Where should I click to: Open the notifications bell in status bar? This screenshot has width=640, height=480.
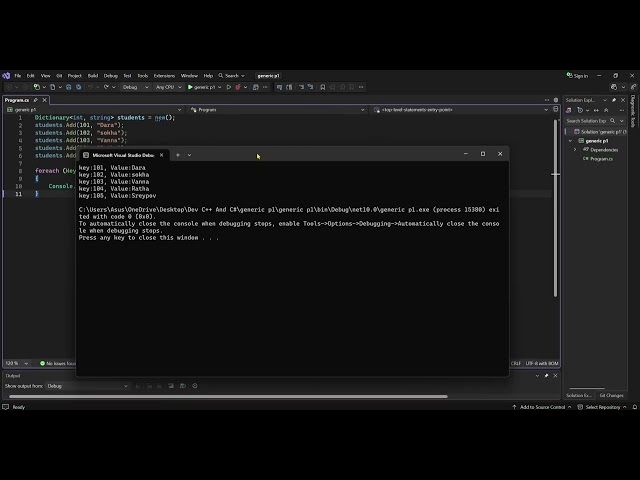[635, 407]
